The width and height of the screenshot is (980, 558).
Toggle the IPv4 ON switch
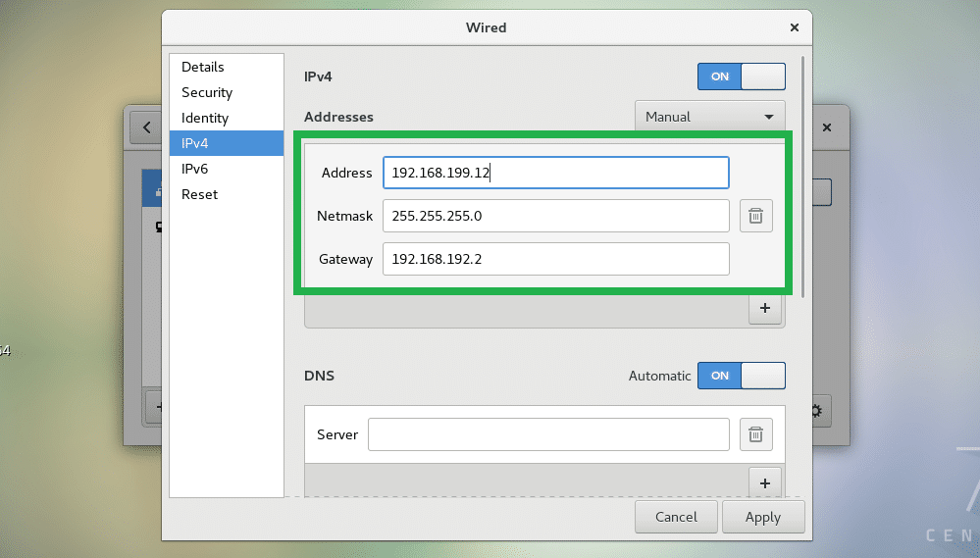click(741, 76)
